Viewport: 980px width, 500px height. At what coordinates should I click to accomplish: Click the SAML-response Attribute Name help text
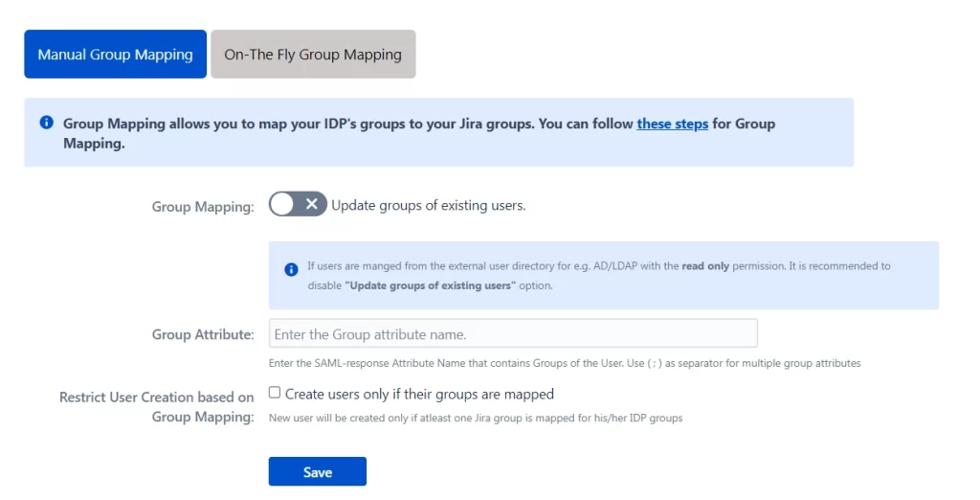(565, 363)
